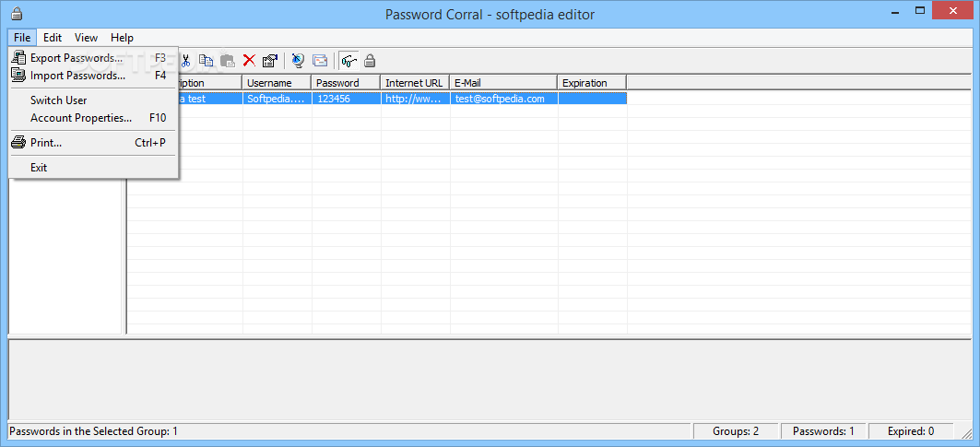Click the Cut scissors toolbar icon
The width and height of the screenshot is (980, 447).
tap(185, 61)
